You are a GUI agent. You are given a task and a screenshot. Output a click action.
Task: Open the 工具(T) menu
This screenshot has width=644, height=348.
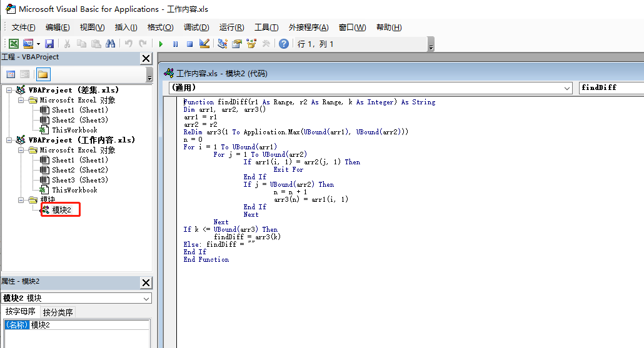[x=266, y=27]
